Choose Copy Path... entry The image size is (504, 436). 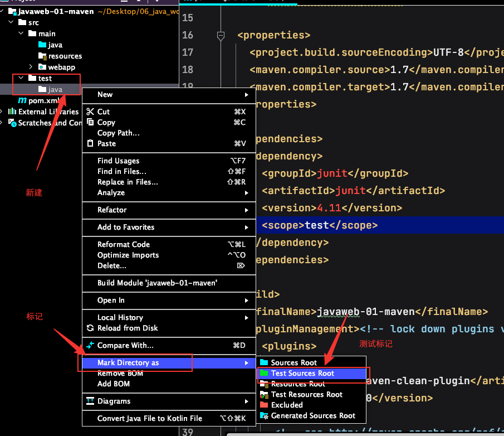click(x=169, y=133)
